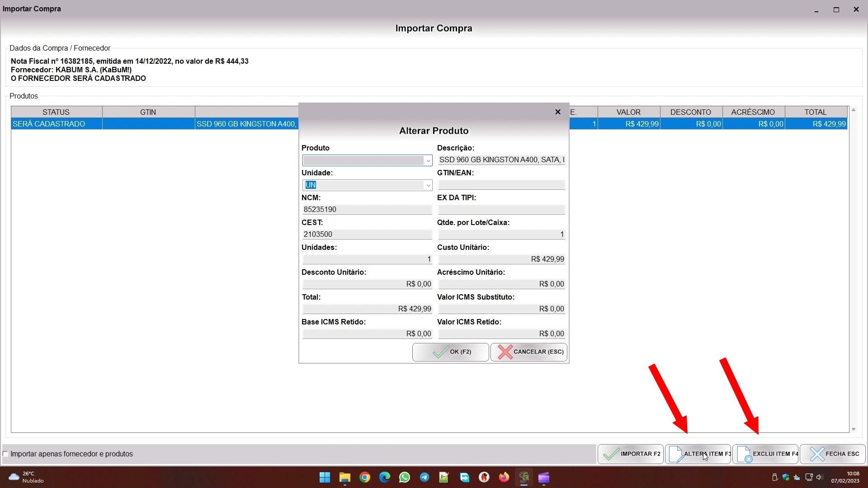Launch Microsoft Edge from the taskbar
The image size is (868, 488).
(x=385, y=477)
